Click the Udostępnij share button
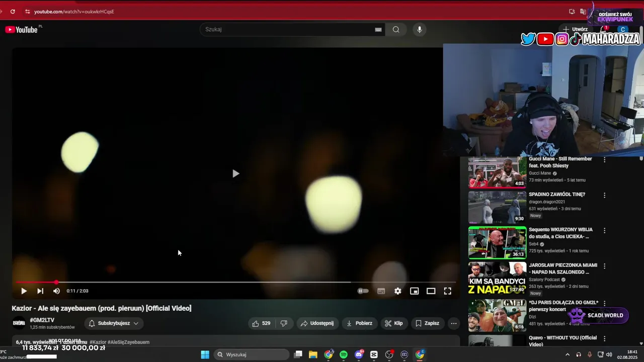The width and height of the screenshot is (644, 362). click(x=317, y=323)
